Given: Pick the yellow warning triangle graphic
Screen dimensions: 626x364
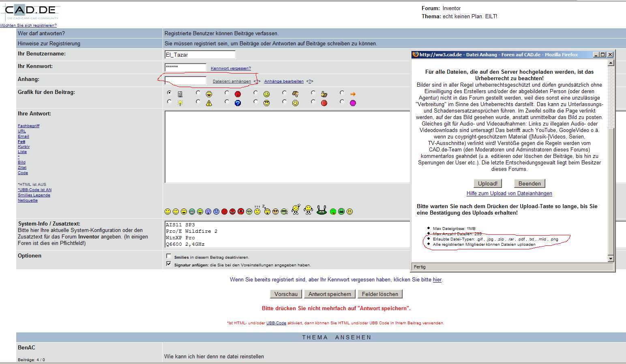Looking at the screenshot, I should click(209, 103).
